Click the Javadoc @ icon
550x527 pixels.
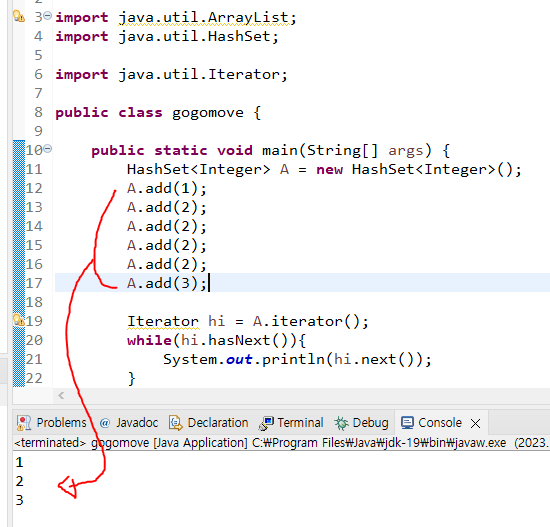coord(105,423)
